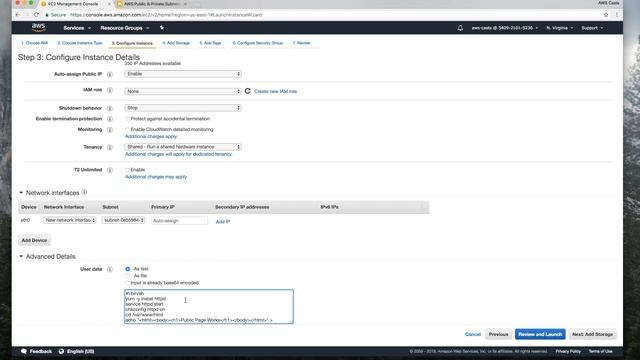Open the Shutdown behavior dropdown
Screen dimensions: 640x360
pyautogui.click(x=183, y=108)
